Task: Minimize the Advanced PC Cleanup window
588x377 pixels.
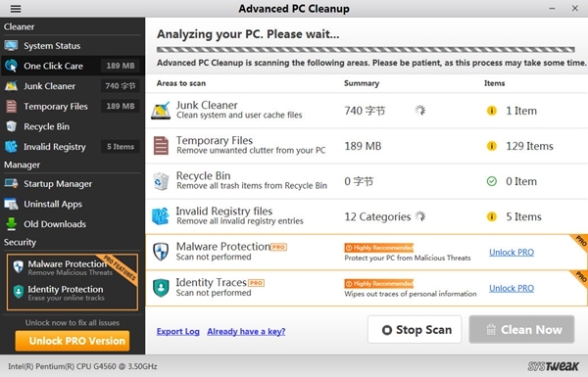Action: click(x=552, y=8)
